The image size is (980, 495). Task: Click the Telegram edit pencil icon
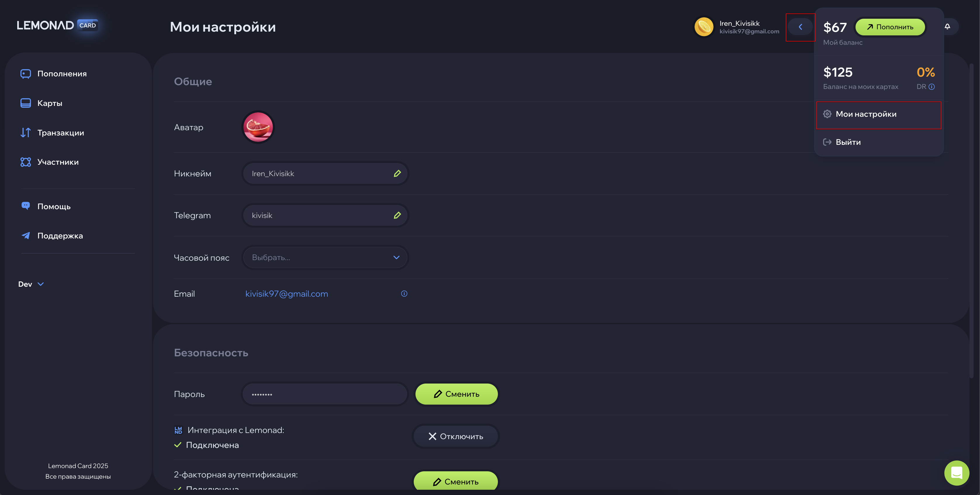tap(397, 216)
